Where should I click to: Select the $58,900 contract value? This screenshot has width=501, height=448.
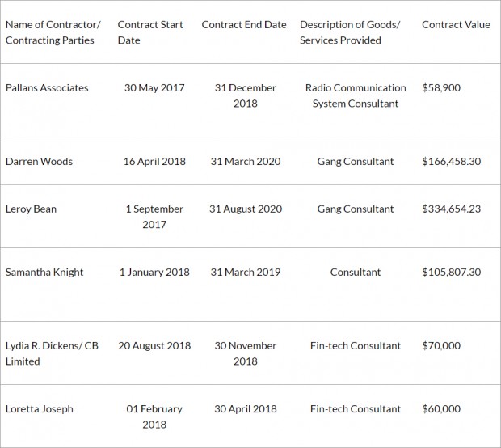pos(441,87)
